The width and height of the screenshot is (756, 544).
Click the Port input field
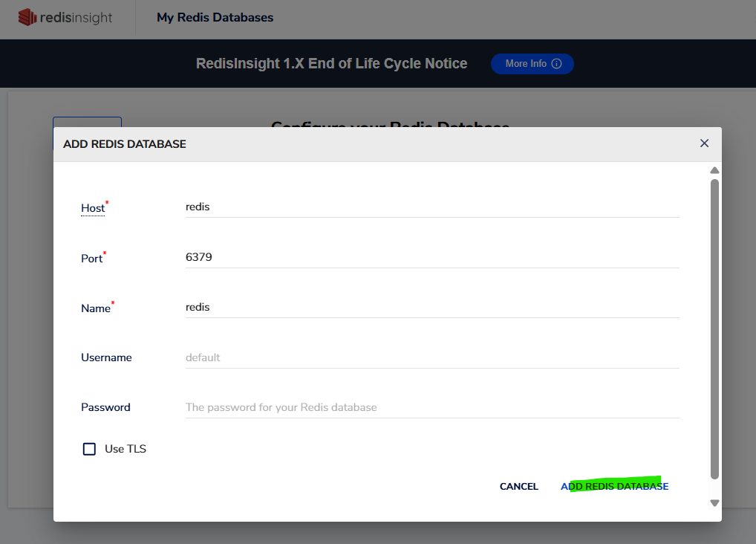click(432, 257)
